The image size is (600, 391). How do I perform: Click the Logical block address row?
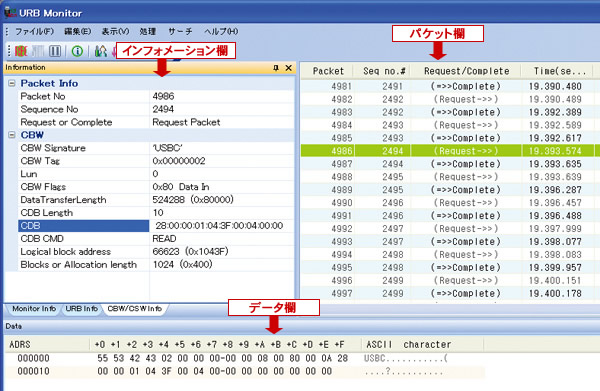point(156,252)
